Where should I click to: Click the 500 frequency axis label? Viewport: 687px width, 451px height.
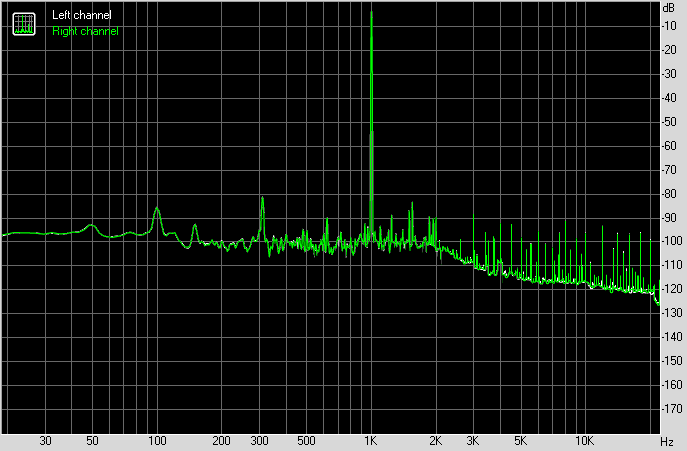(306, 440)
